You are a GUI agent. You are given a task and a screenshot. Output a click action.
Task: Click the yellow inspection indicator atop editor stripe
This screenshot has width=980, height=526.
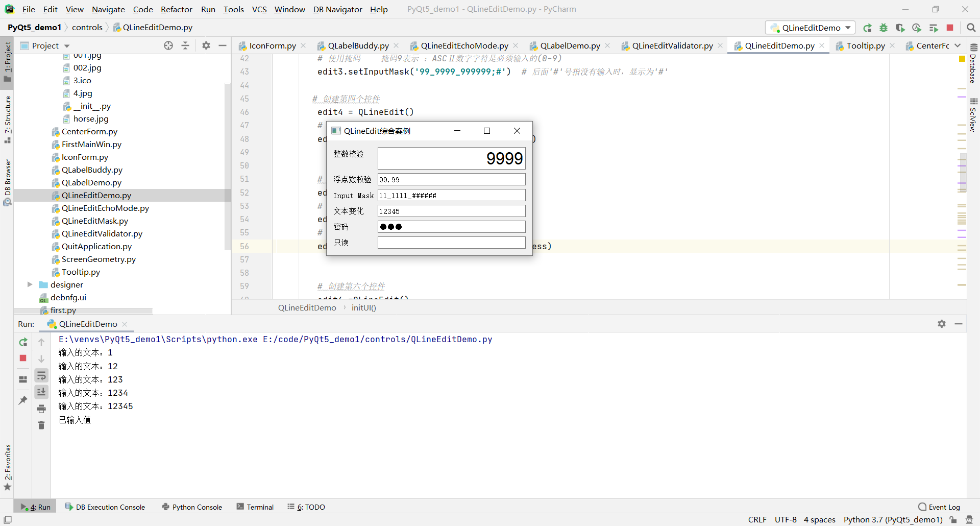[x=962, y=59]
